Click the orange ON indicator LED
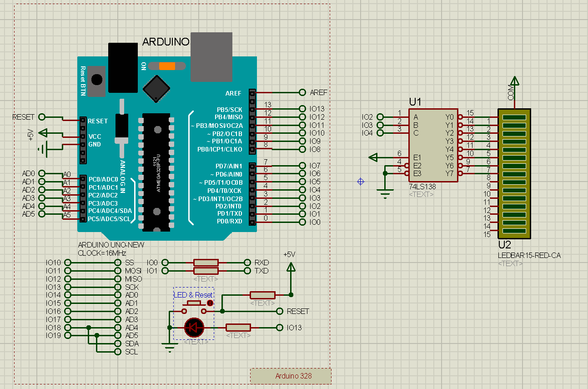 click(x=167, y=66)
